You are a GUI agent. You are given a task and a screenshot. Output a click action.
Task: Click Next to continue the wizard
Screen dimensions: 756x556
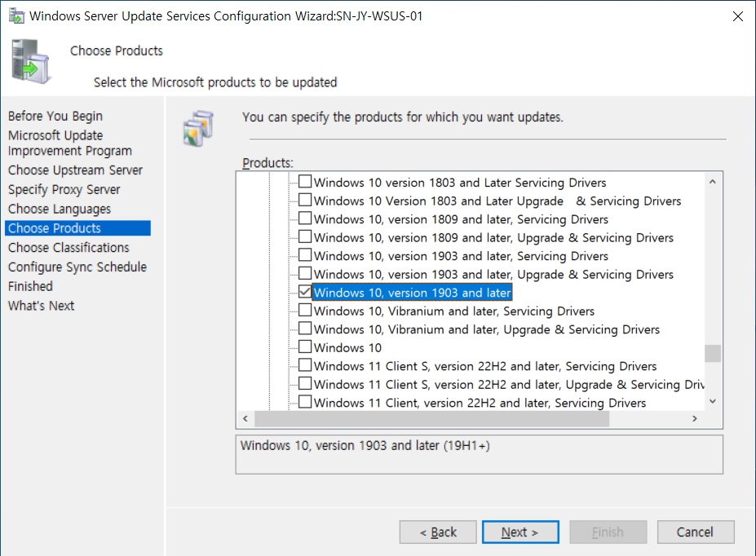(520, 532)
